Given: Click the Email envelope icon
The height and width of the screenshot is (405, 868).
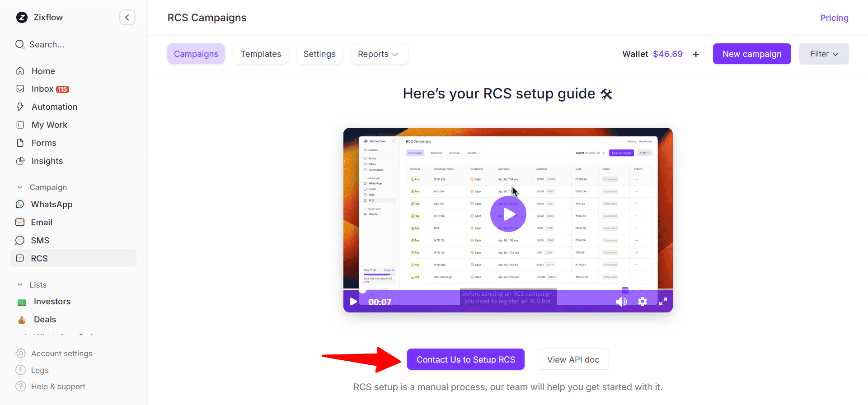Looking at the screenshot, I should point(20,223).
